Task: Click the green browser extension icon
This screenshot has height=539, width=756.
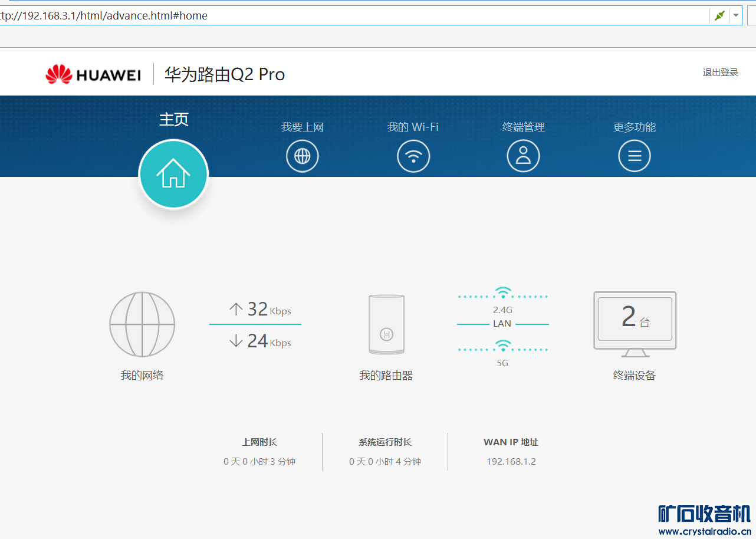Action: 719,15
